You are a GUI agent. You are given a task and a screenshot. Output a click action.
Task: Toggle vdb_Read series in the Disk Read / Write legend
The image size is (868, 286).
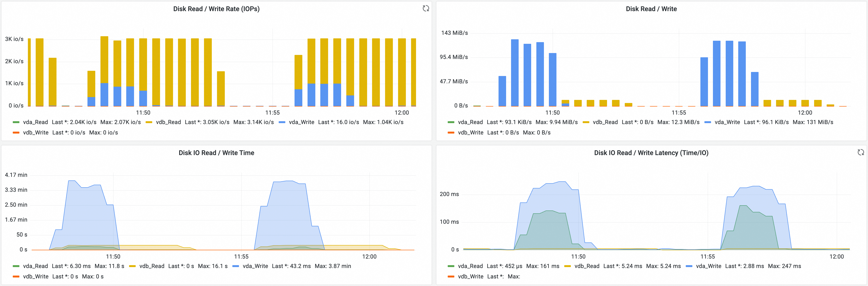[605, 122]
